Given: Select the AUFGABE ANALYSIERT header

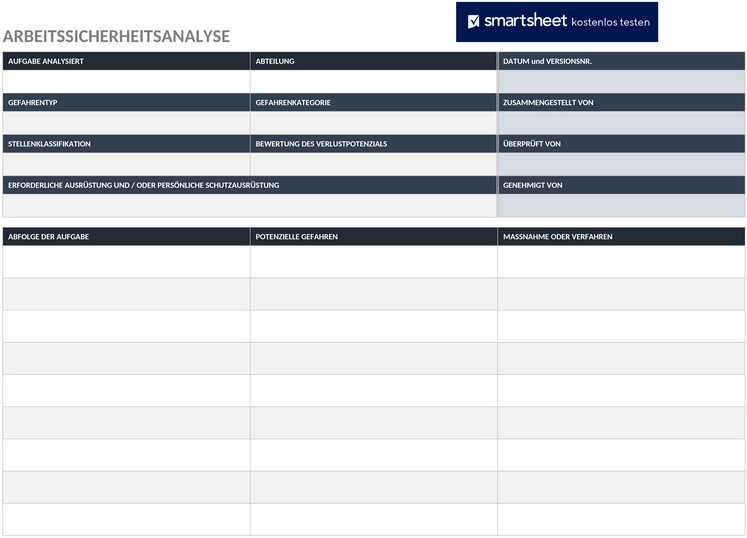Looking at the screenshot, I should pos(126,61).
